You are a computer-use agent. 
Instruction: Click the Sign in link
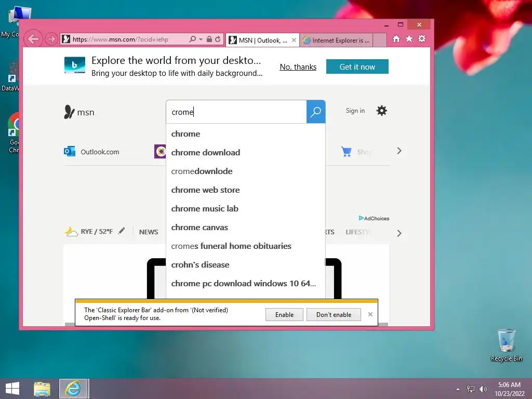[x=355, y=111]
